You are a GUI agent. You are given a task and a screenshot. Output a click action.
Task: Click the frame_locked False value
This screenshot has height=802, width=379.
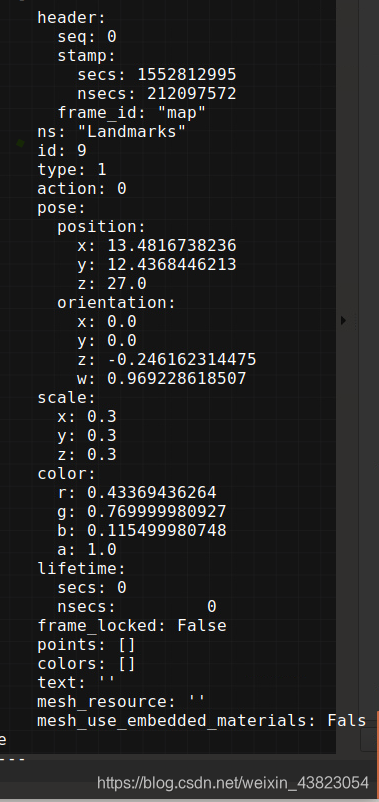[x=202, y=626]
